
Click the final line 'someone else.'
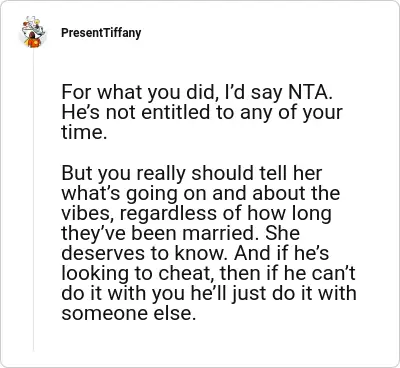click(128, 313)
